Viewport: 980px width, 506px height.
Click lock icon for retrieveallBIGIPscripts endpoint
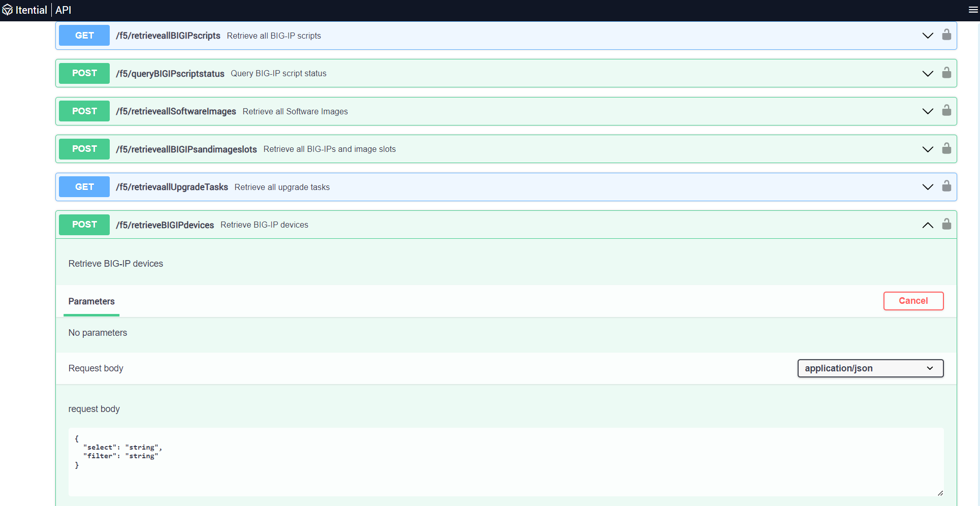pos(946,35)
